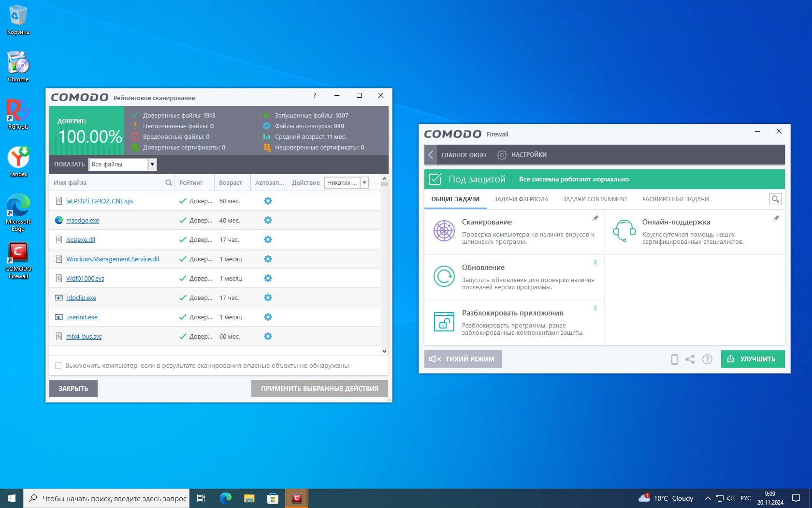Click autorun gear icon for msedge.exe row

(x=268, y=220)
